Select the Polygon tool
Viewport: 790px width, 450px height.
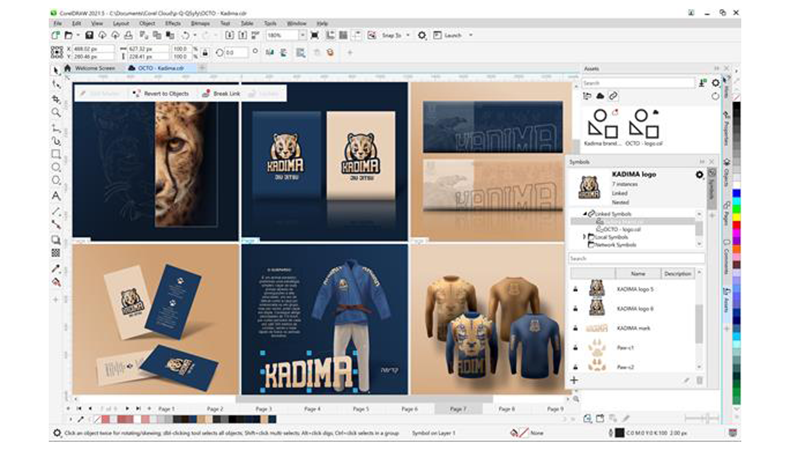click(x=56, y=181)
